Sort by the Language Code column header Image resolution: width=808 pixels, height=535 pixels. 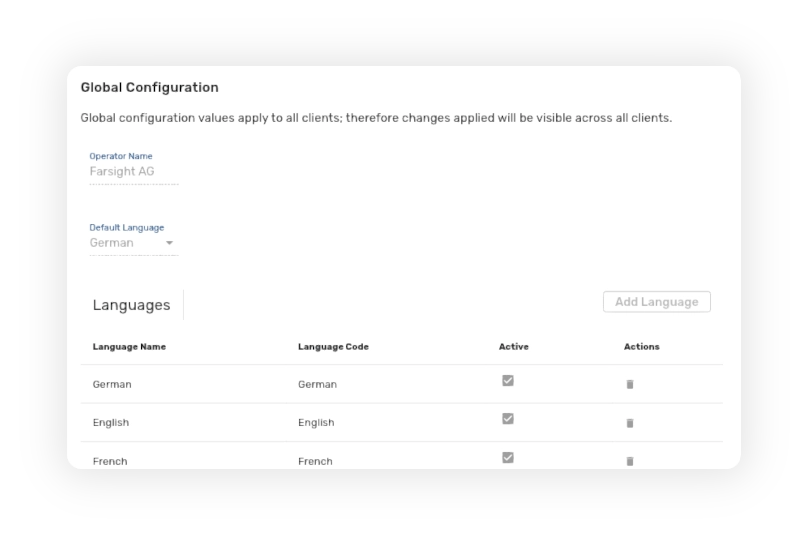(x=333, y=347)
